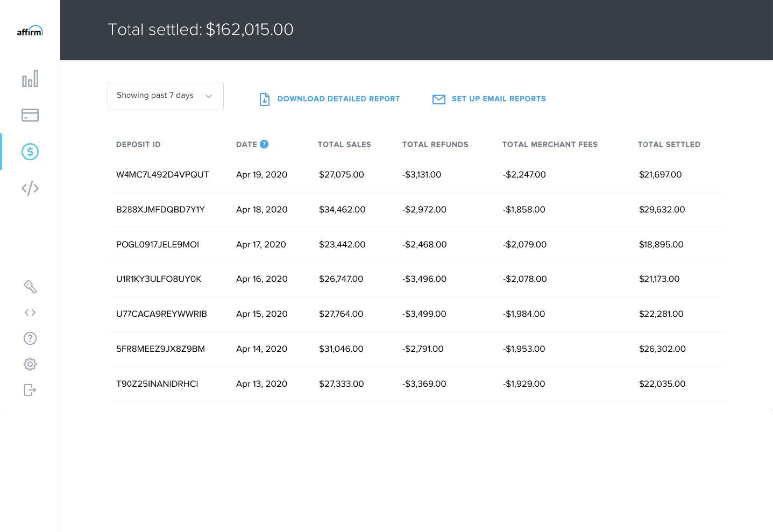Select deposit ID 5FR8MEEZ9JX8Z9BM
Image resolution: width=773 pixels, height=532 pixels.
(x=160, y=349)
